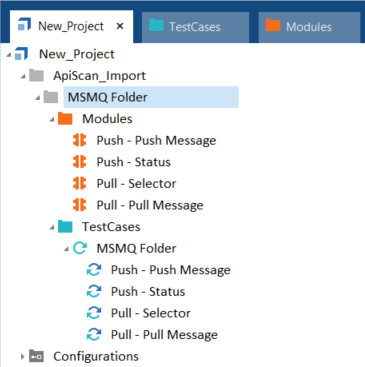
Task: Collapse the Modules folder node
Action: coord(52,120)
